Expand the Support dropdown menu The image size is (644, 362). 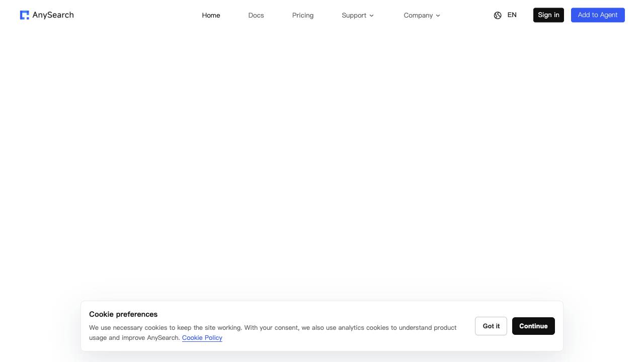click(358, 15)
